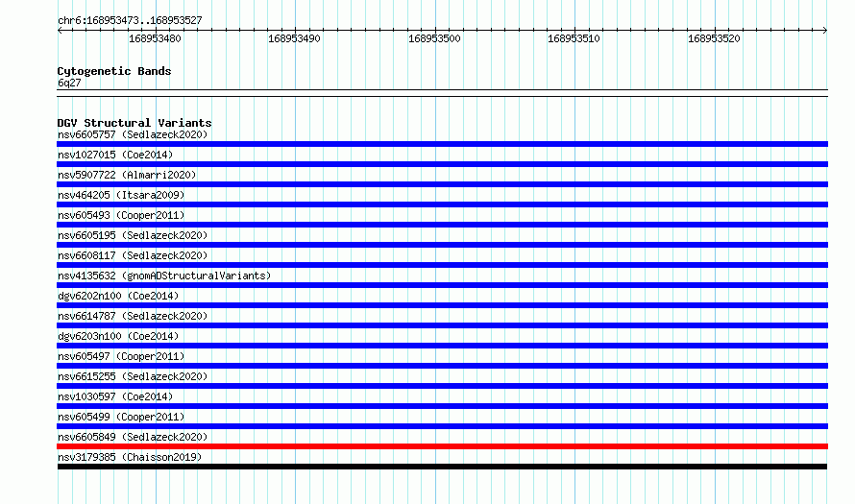The image size is (855, 504).
Task: Open the nsv605499 (Cooper2011) label
Action: (121, 417)
